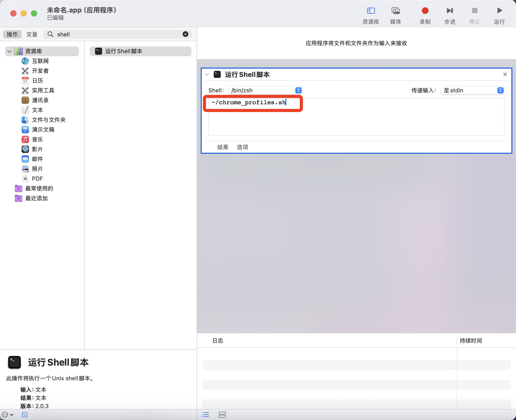Switch to the Variables tab
Image resolution: width=516 pixels, height=420 pixels.
point(32,34)
